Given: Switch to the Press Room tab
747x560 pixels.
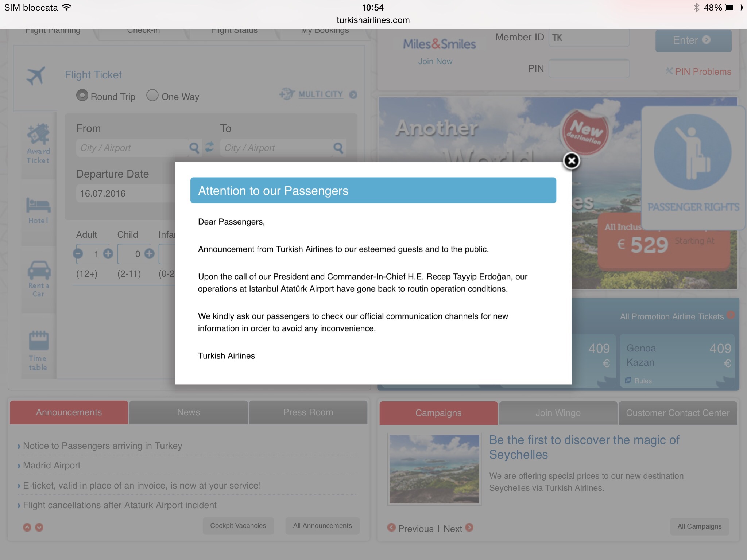Looking at the screenshot, I should pyautogui.click(x=308, y=412).
